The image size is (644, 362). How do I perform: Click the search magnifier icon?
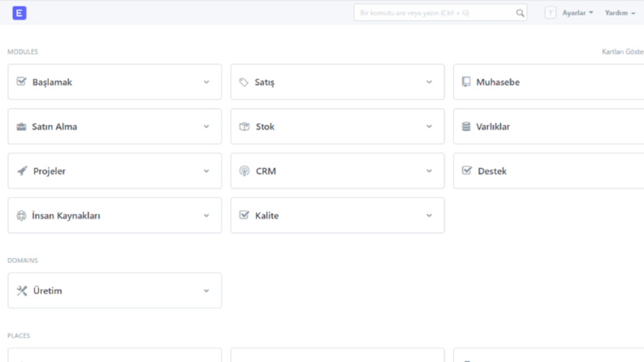520,13
